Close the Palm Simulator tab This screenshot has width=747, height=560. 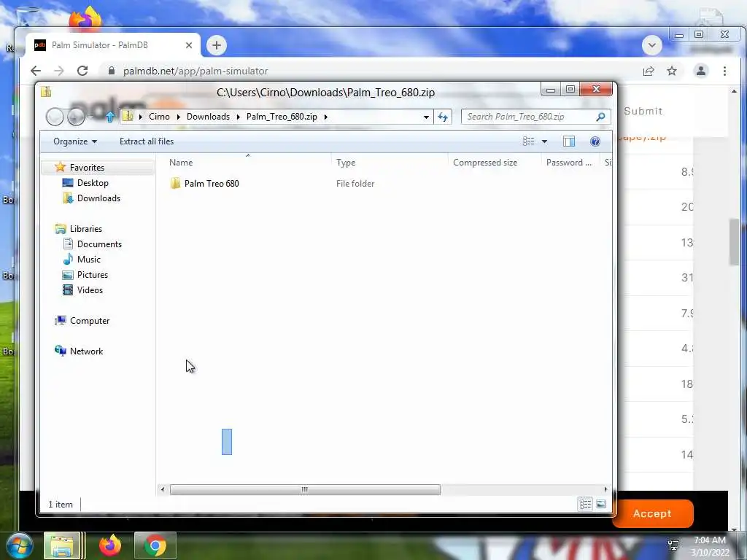click(x=189, y=45)
